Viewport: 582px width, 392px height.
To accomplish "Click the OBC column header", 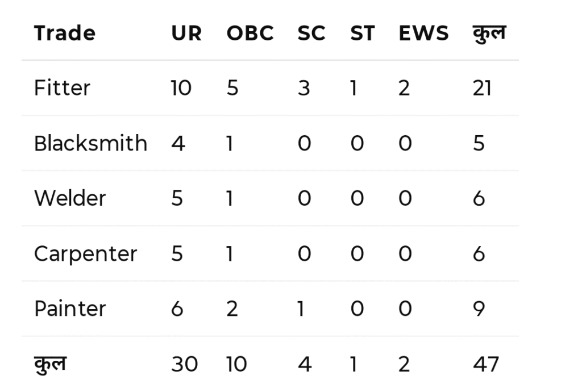I will 250,33.
